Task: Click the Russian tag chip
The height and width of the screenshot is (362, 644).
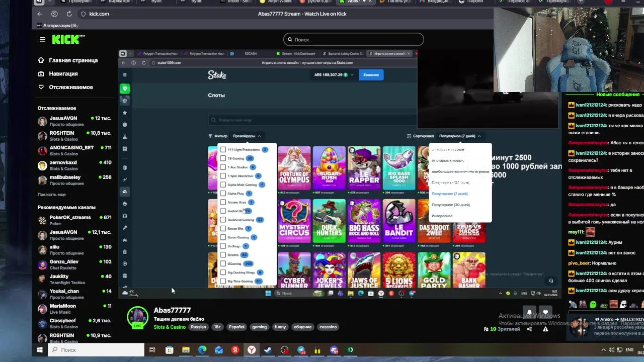Action: point(198,327)
